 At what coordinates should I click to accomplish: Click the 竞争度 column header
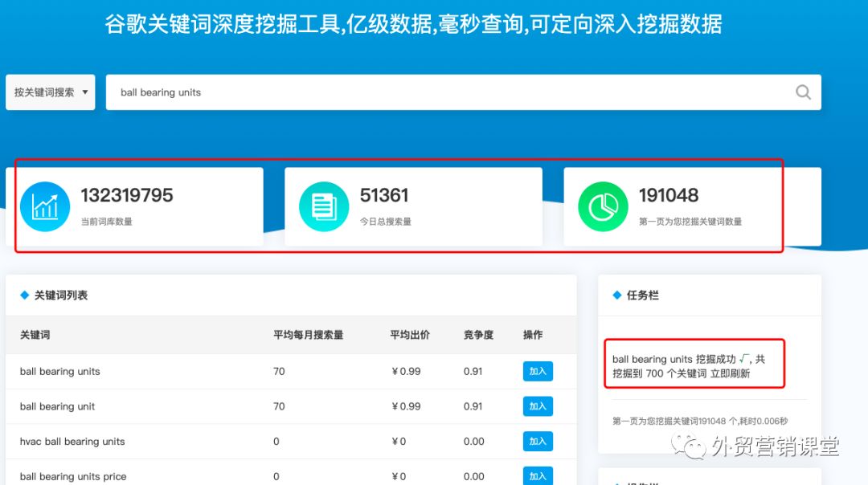(478, 336)
